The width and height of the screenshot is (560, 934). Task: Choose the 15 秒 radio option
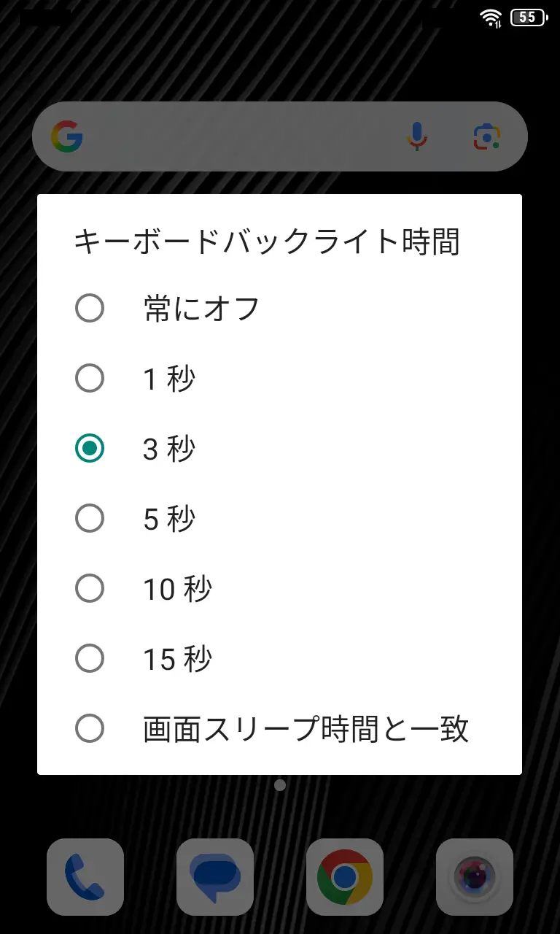pyautogui.click(x=90, y=659)
